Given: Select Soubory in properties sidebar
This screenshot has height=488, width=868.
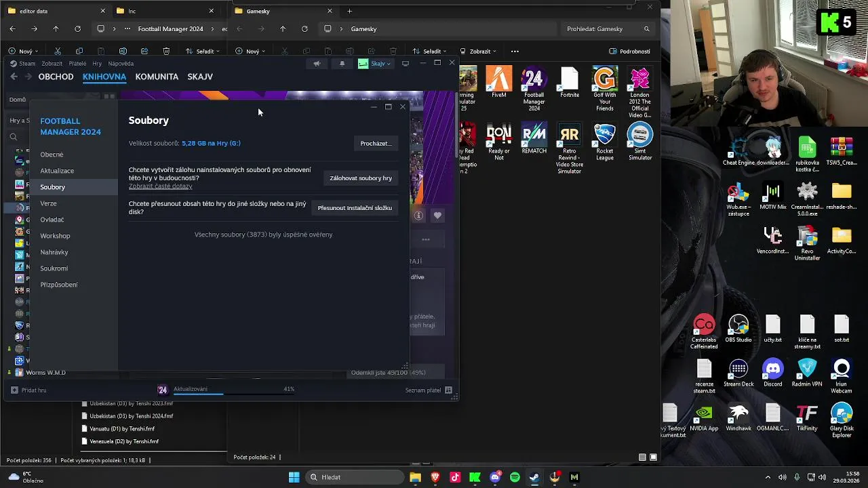Looking at the screenshot, I should 75,187.
